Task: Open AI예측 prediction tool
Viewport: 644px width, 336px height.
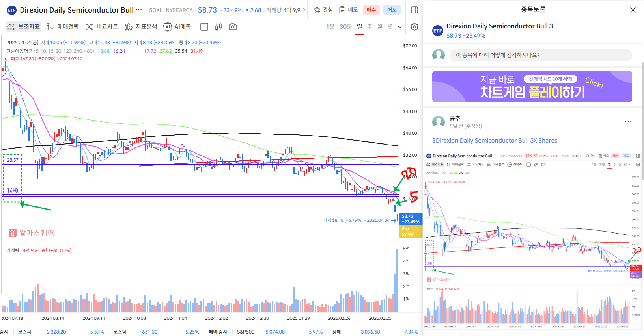Action: (x=177, y=27)
